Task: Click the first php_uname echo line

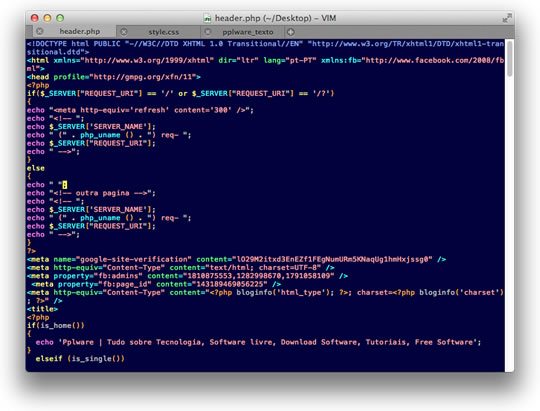Action: point(109,135)
